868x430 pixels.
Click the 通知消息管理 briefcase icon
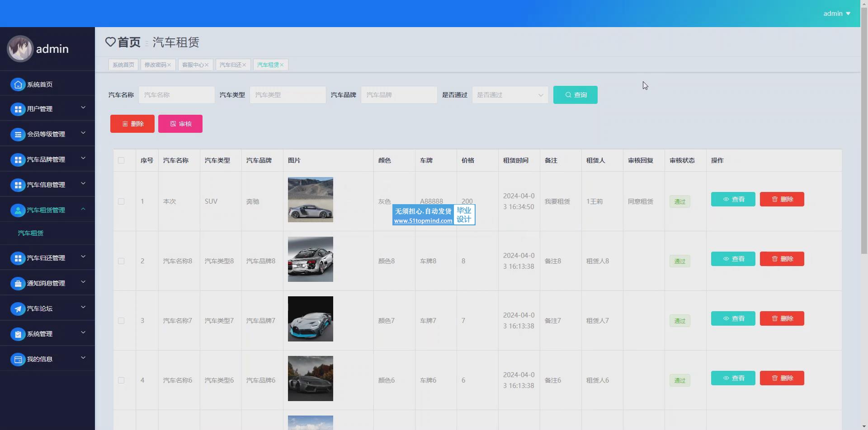point(18,283)
